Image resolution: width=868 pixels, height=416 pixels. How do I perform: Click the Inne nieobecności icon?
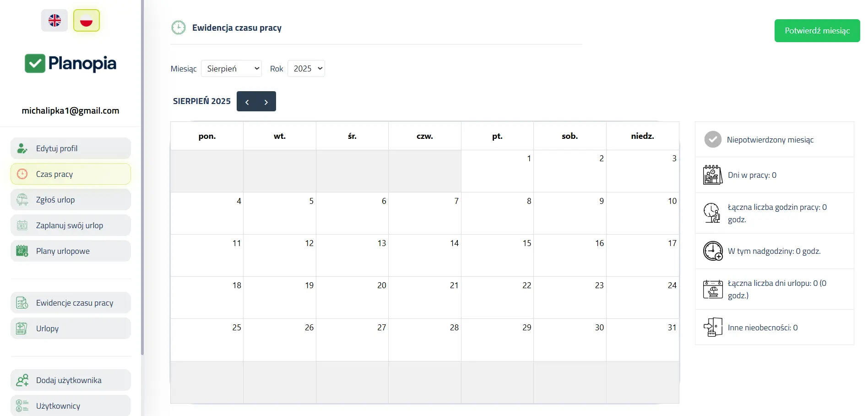click(712, 328)
